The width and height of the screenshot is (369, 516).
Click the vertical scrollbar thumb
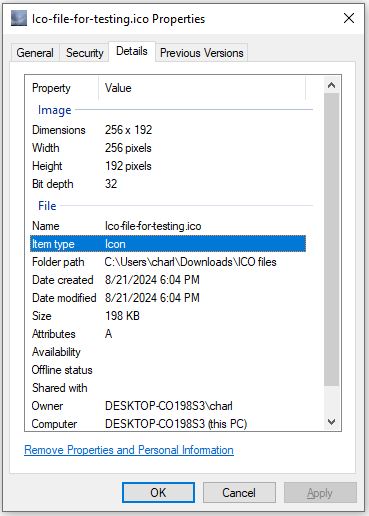[331, 239]
